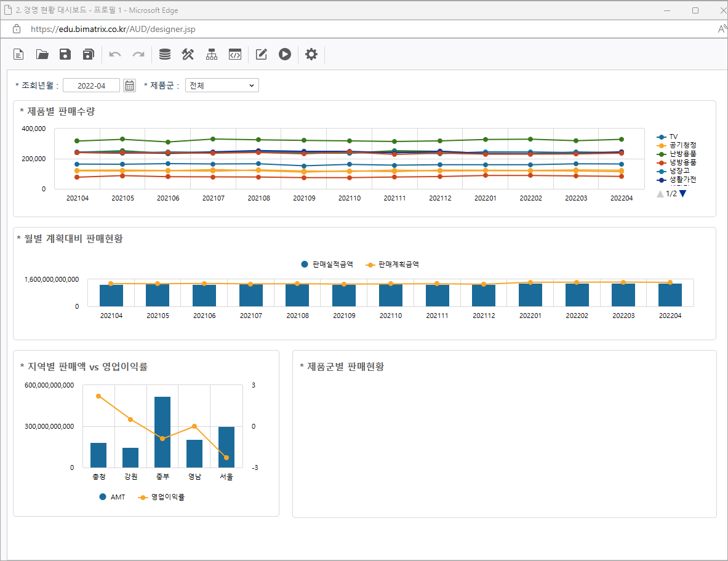Open the folder icon in toolbar

coord(42,54)
